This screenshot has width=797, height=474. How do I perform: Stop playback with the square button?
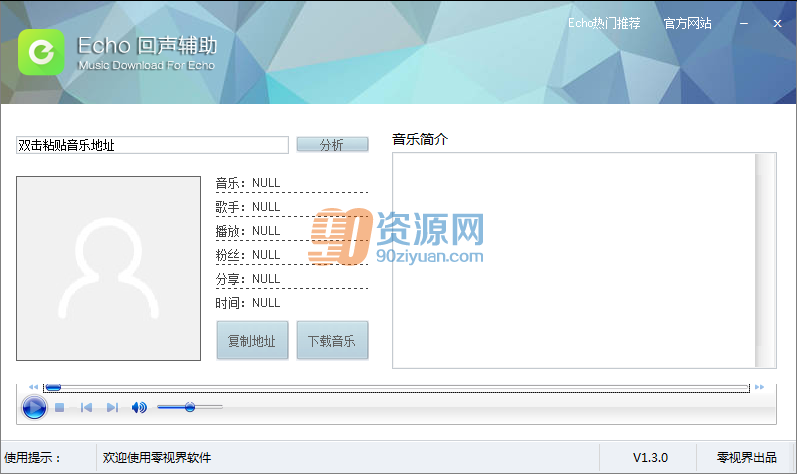59,407
